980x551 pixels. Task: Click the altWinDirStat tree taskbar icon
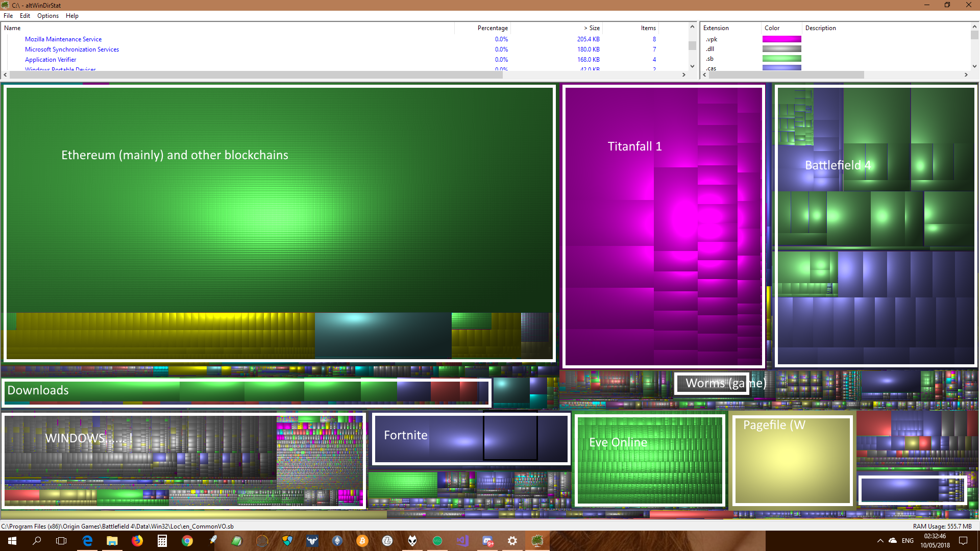click(x=537, y=541)
